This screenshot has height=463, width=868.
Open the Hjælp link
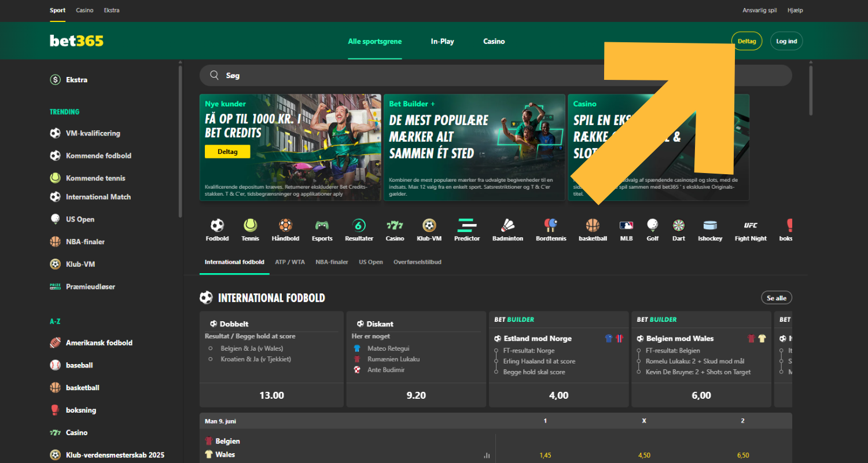coord(795,10)
